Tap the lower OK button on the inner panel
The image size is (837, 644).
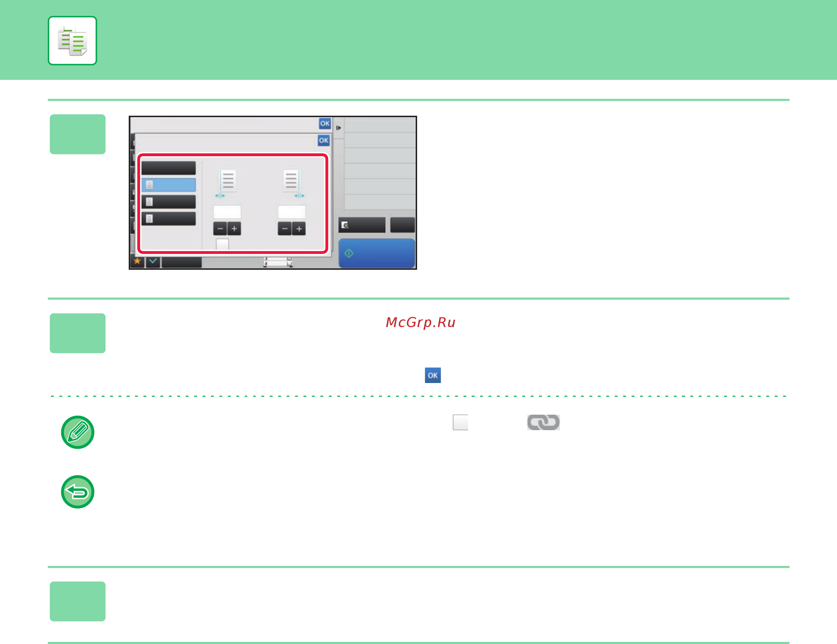tap(324, 140)
